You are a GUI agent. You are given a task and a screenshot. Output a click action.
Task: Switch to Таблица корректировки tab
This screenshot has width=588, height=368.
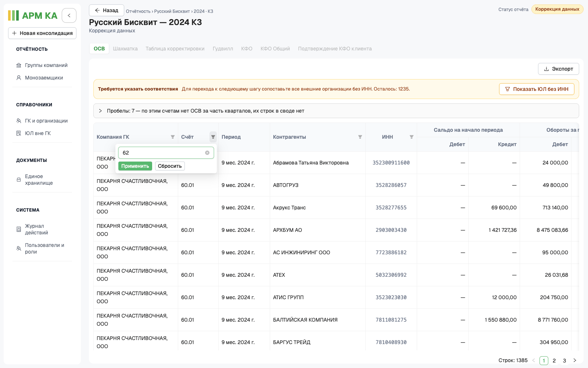[175, 49]
